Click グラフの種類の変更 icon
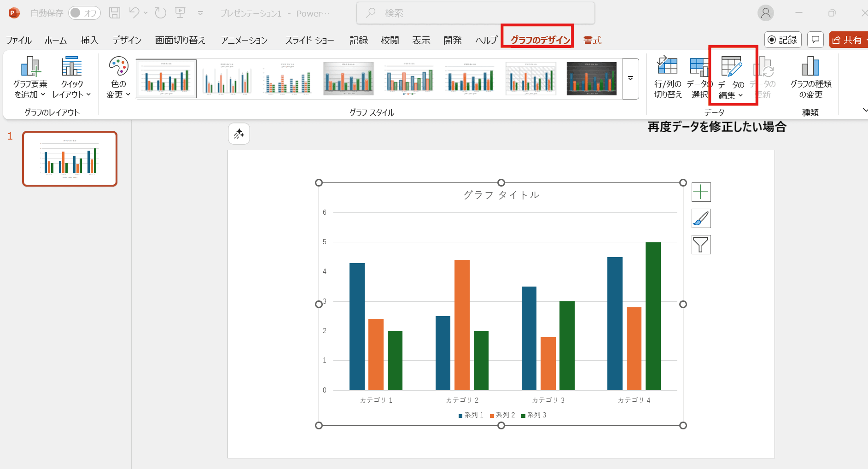Image resolution: width=868 pixels, height=469 pixels. pyautogui.click(x=810, y=77)
